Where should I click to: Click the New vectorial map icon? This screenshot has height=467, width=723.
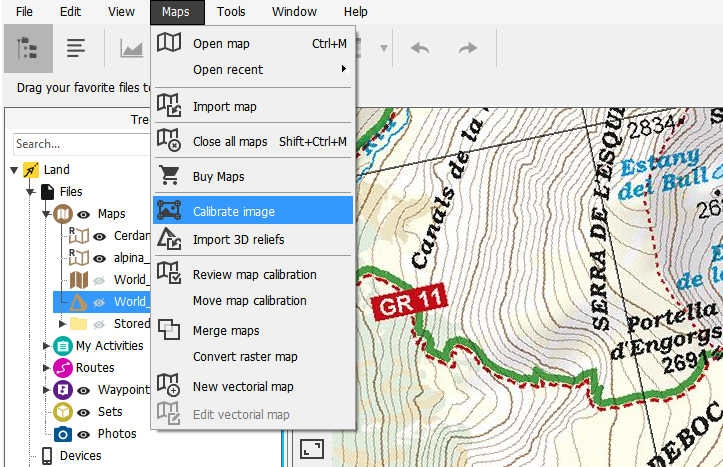pyautogui.click(x=169, y=385)
